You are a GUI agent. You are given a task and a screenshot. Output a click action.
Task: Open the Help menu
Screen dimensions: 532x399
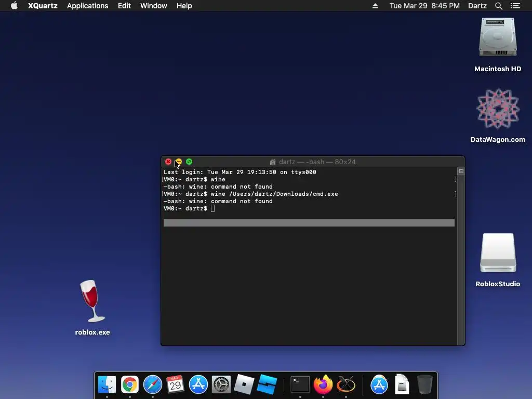point(184,6)
